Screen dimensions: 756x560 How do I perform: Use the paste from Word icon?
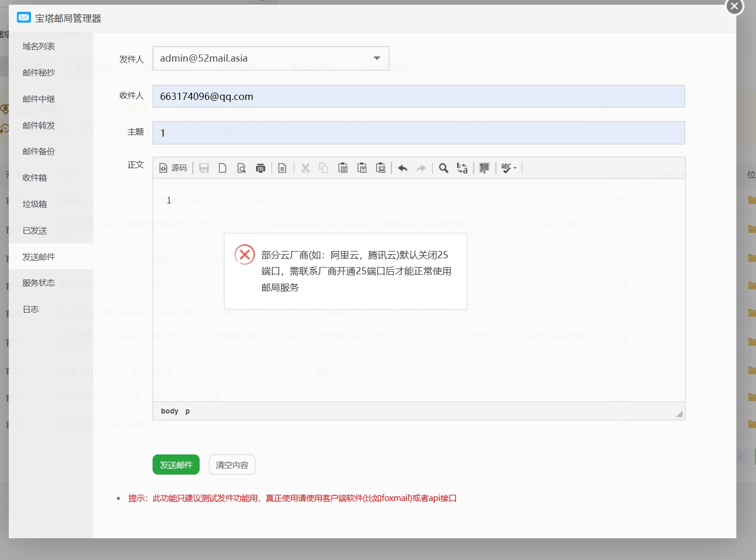click(x=381, y=168)
